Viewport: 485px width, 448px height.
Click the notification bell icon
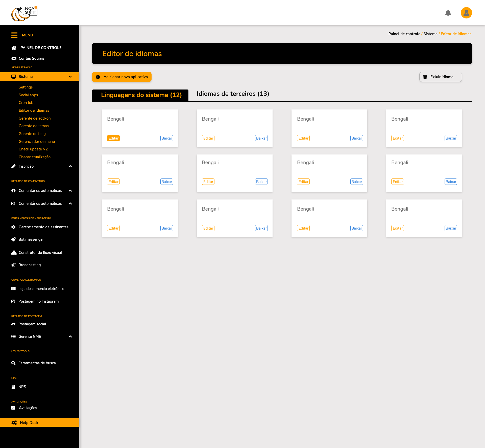point(448,13)
